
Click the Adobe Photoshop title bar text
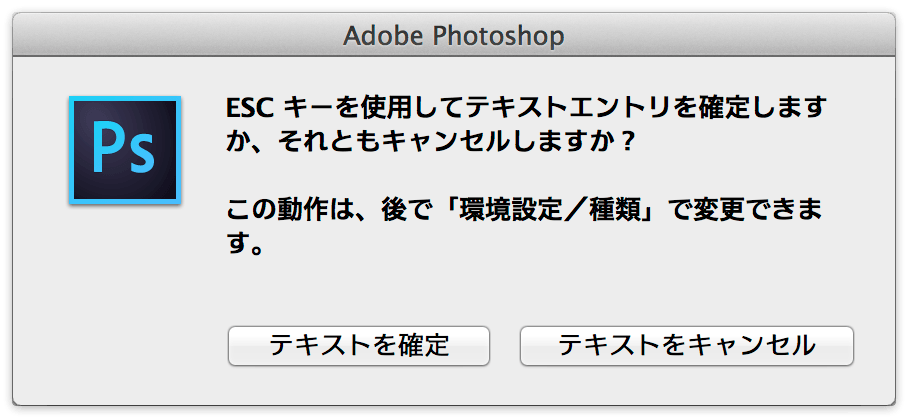pyautogui.click(x=453, y=36)
